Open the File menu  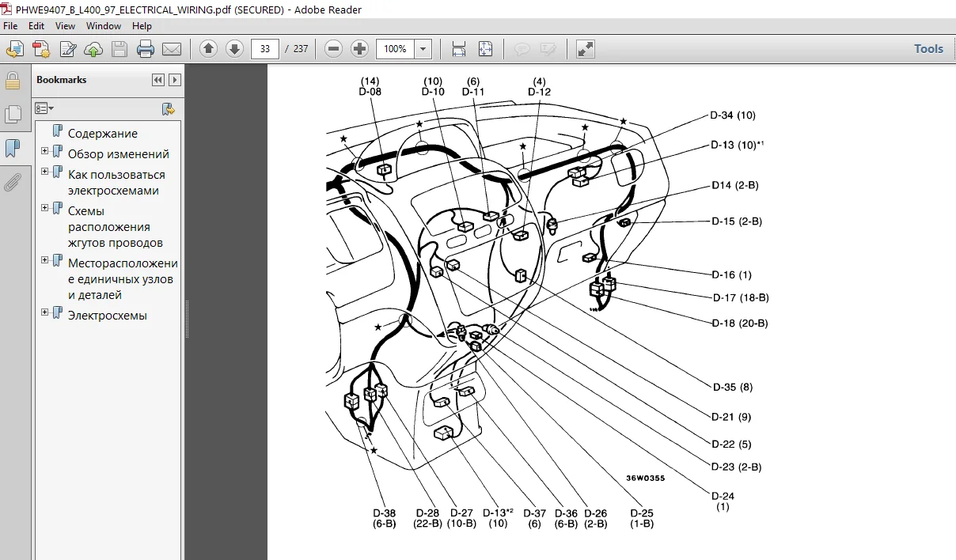coord(10,26)
